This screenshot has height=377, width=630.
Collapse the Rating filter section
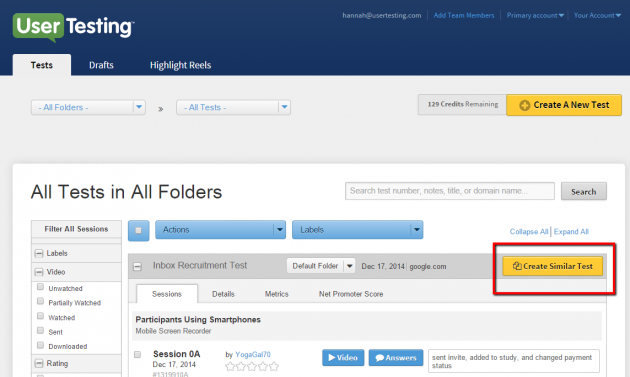click(x=39, y=364)
